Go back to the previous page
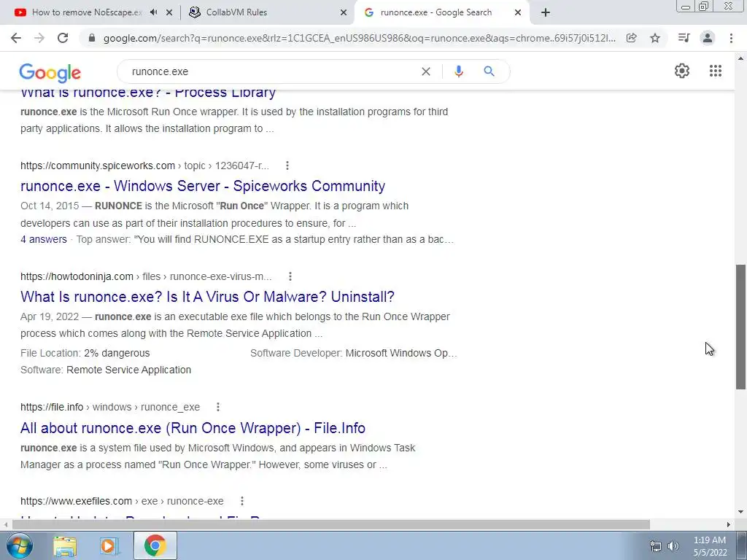Viewport: 747px width, 560px height. (16, 38)
